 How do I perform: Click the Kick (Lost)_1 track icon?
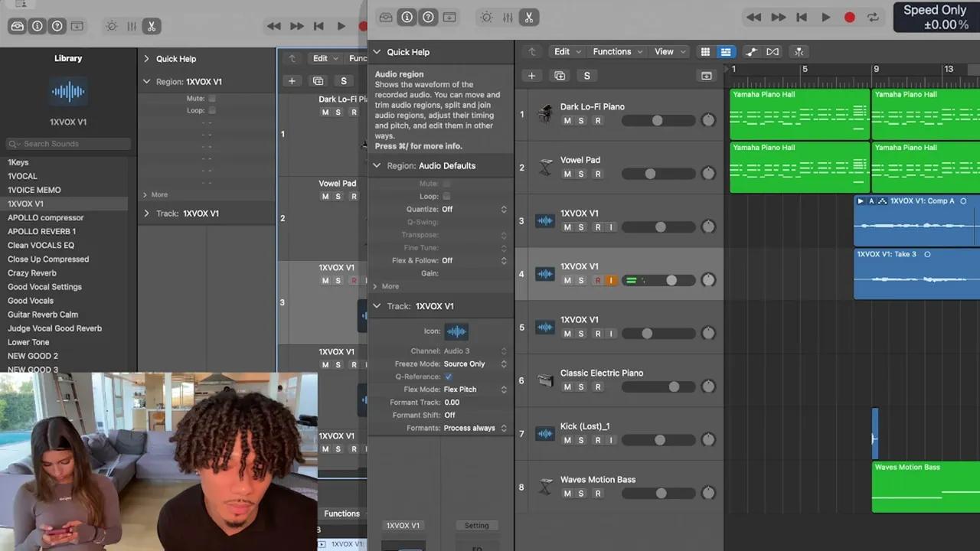coord(545,433)
